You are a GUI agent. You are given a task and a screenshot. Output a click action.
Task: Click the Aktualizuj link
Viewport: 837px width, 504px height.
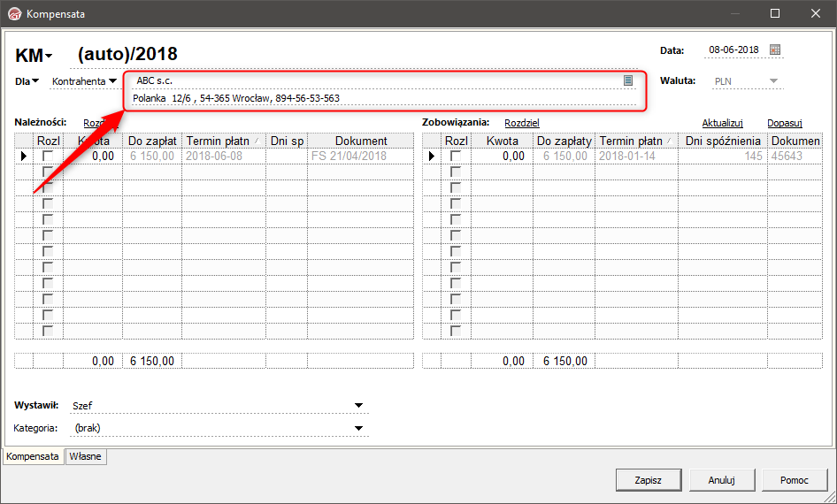click(x=722, y=123)
